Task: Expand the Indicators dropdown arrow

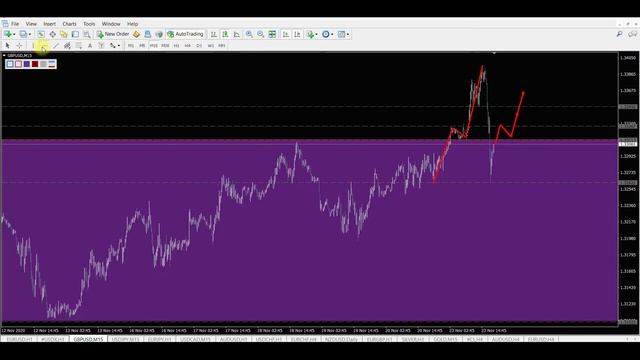Action: [x=317, y=34]
